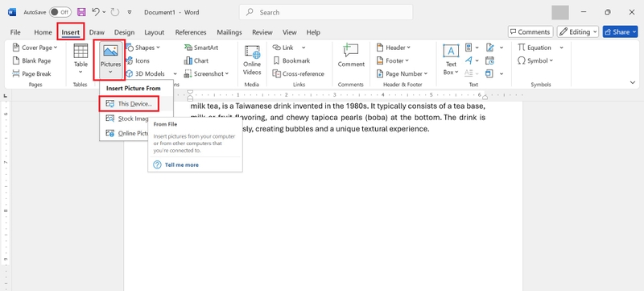Open the Footer dropdown
644x291 pixels.
(x=392, y=60)
